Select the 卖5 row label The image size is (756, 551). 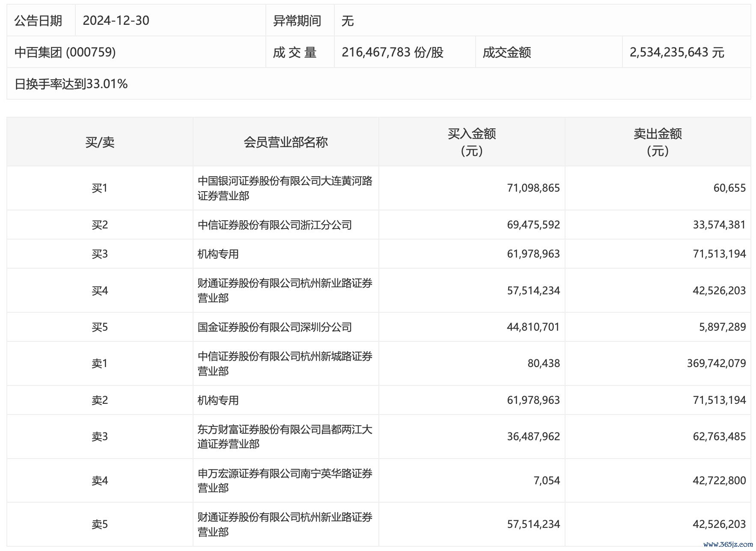100,524
